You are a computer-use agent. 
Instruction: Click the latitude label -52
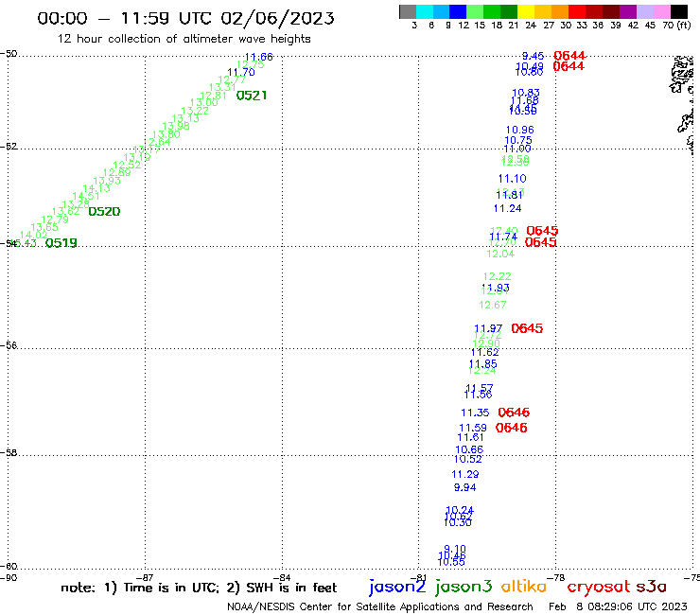(x=9, y=147)
